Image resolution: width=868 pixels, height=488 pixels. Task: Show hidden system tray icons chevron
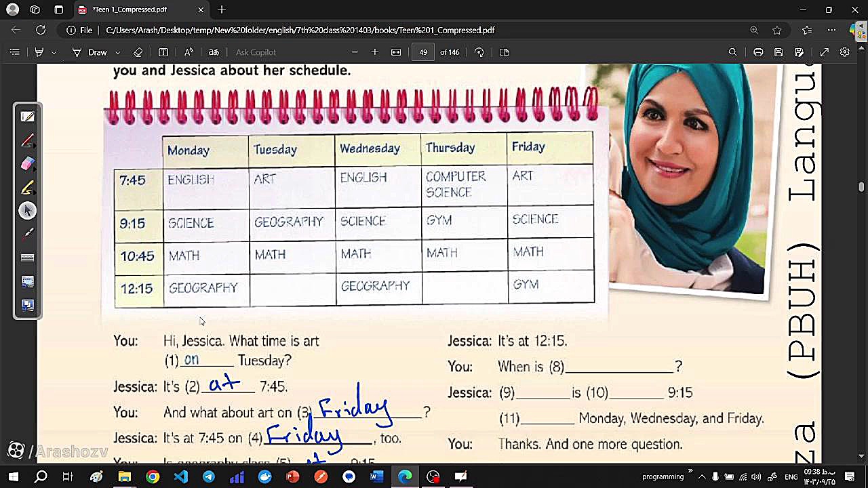pos(701,476)
